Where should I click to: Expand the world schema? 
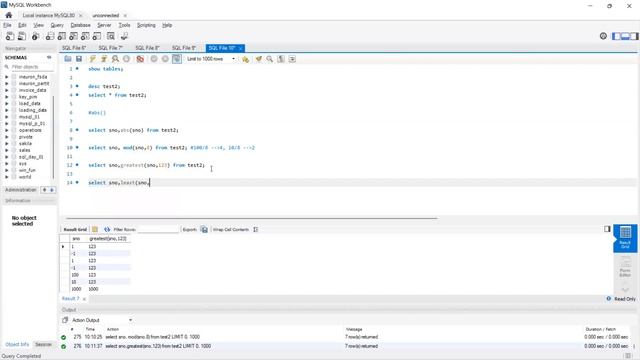pos(7,177)
